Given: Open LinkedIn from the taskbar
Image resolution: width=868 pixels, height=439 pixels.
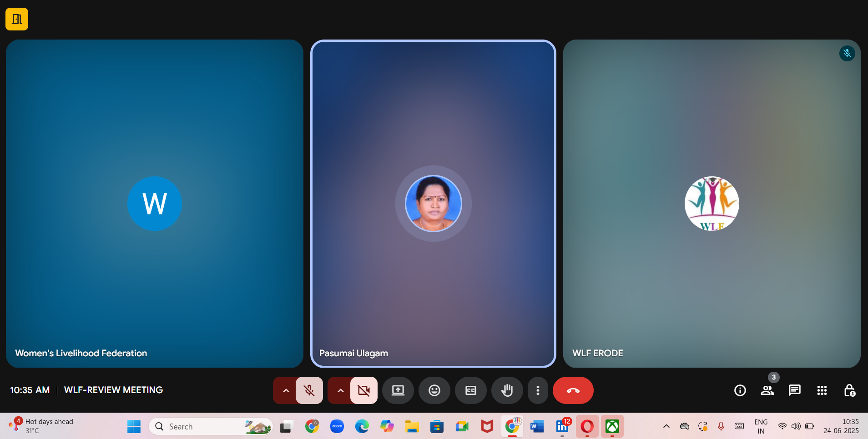Looking at the screenshot, I should tap(562, 427).
